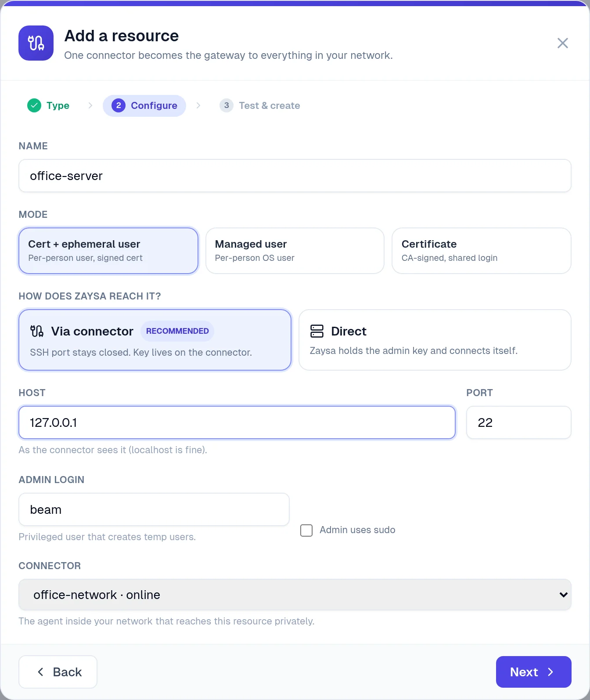The height and width of the screenshot is (700, 590).
Task: Select the Direct reach option
Action: click(435, 340)
